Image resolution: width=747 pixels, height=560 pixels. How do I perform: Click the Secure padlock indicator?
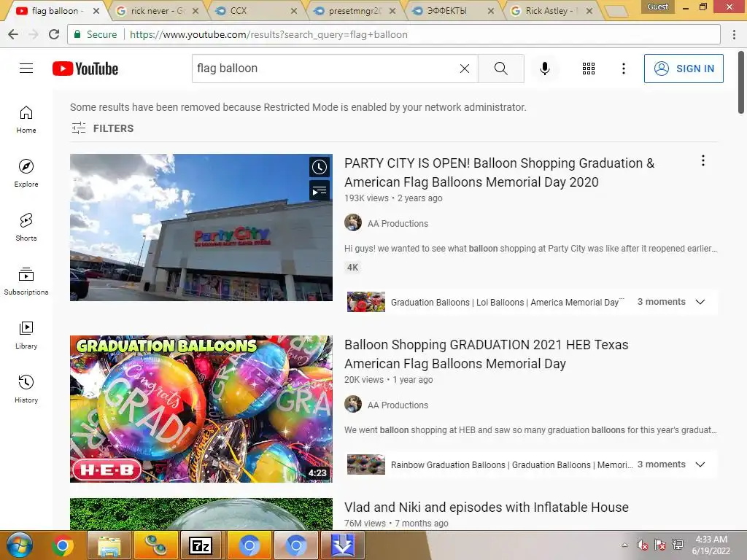click(96, 34)
